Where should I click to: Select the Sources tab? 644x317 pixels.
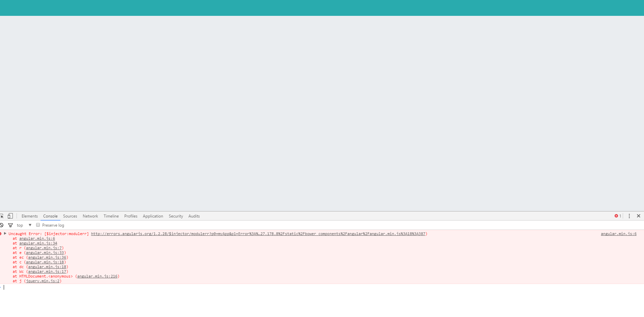[70, 216]
